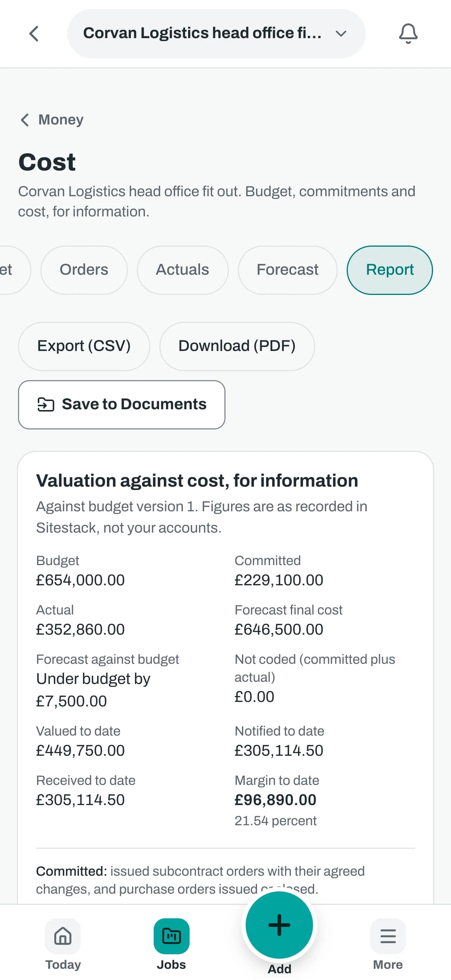Switch to the Forecast tab
Image resolution: width=451 pixels, height=980 pixels.
tap(287, 270)
